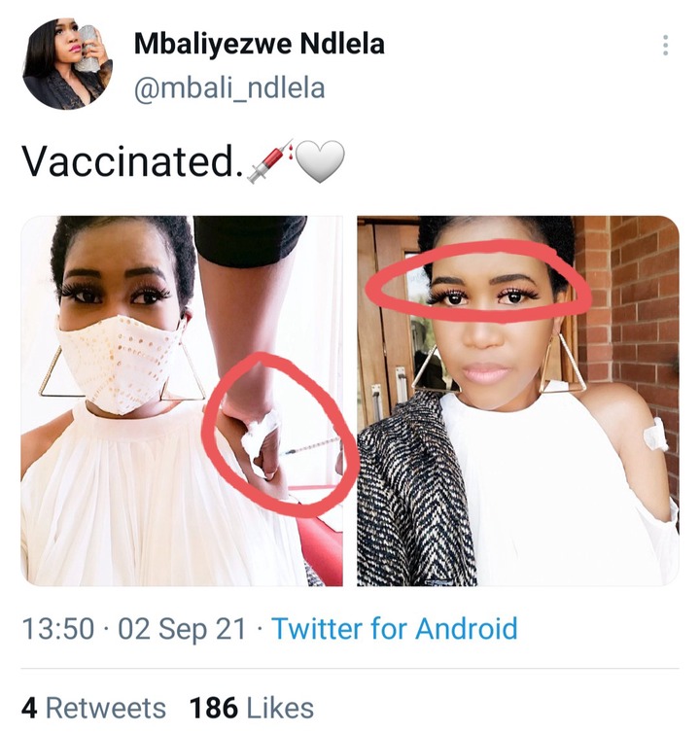View the 4 Retweets list
This screenshot has width=700, height=732.
tap(94, 708)
